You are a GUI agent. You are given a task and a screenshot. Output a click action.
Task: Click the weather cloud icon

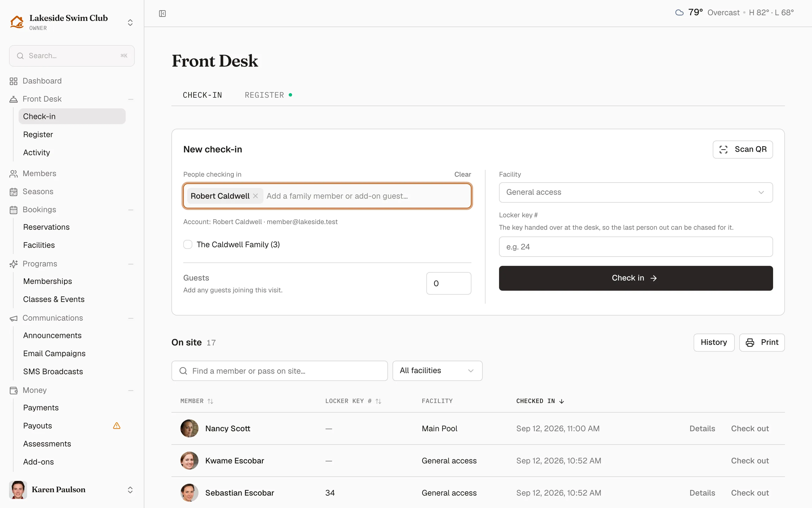679,13
